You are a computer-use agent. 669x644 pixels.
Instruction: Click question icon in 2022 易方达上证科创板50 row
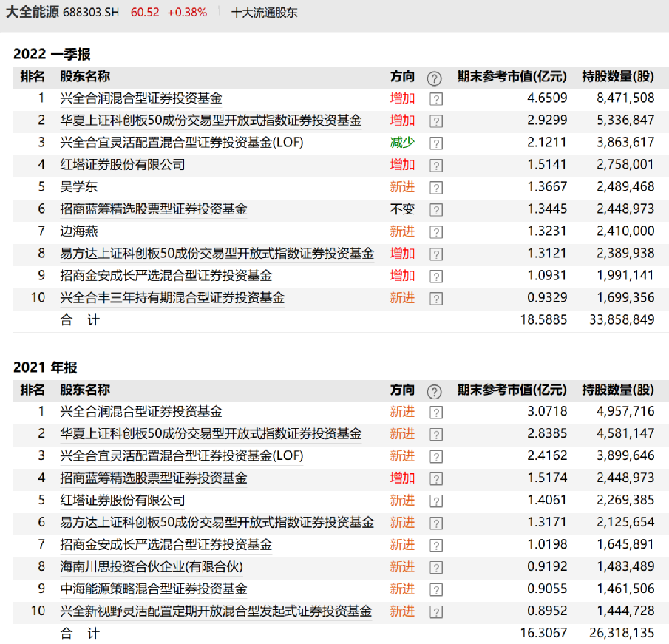pos(435,254)
